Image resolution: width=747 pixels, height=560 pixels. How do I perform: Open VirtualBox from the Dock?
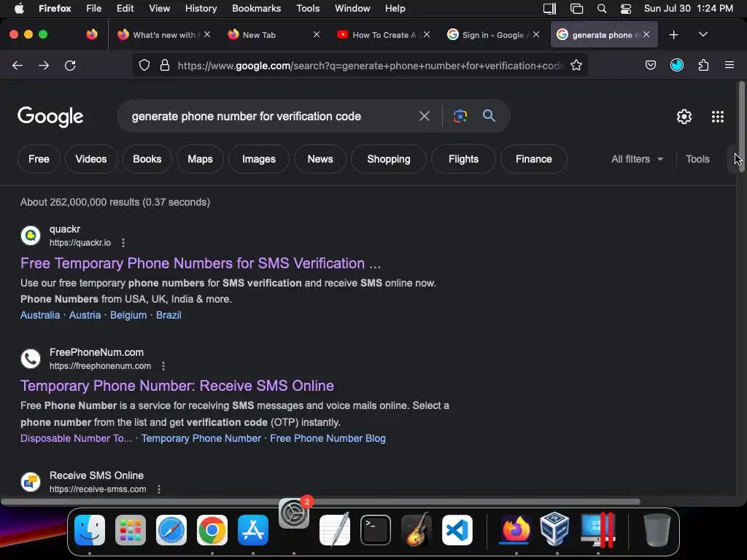554,529
